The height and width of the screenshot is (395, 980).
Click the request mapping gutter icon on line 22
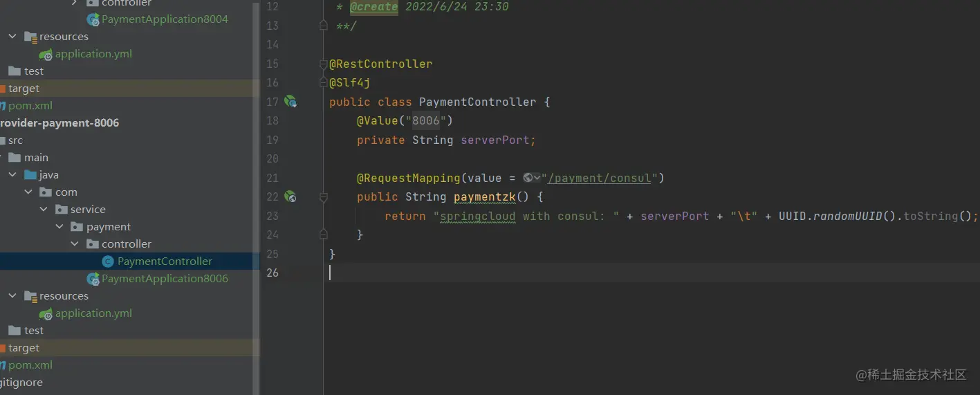click(x=290, y=196)
